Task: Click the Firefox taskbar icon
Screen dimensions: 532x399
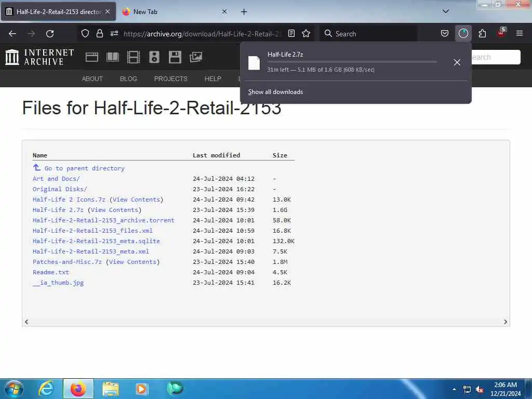Action: point(78,389)
